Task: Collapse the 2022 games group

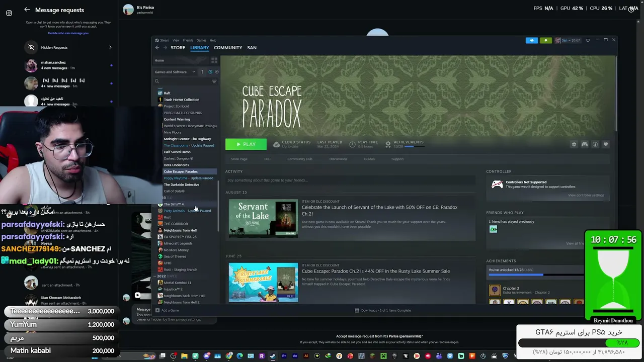Action: pos(154,276)
